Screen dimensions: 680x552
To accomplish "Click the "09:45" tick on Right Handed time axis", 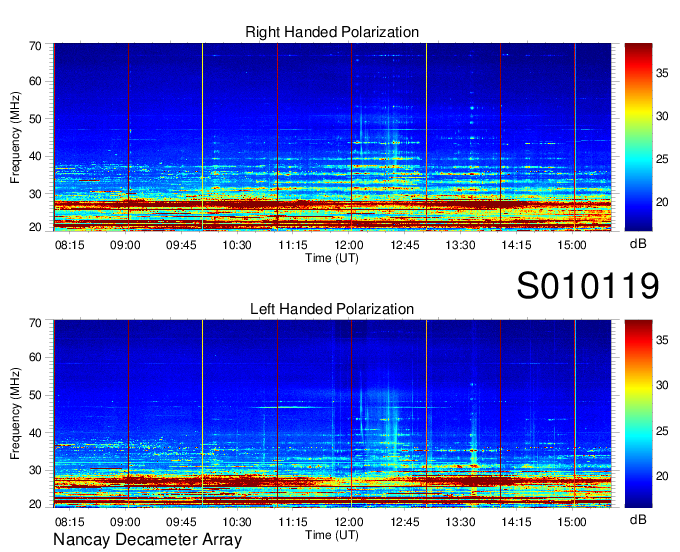I will 181,245.
